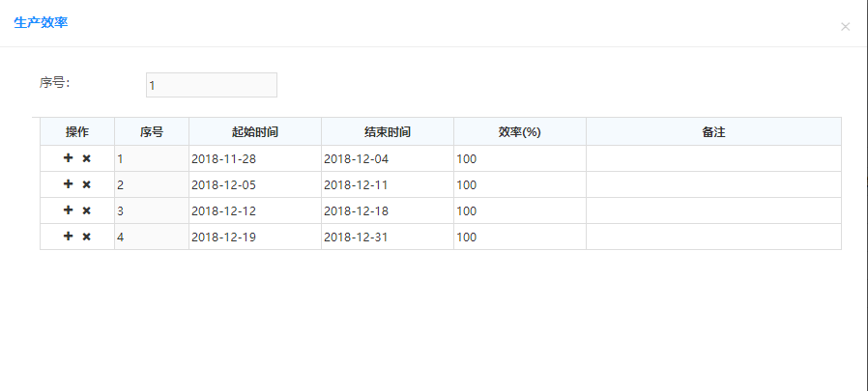Select the 2018-12-31 end time cell
This screenshot has width=868, height=391.
(388, 237)
